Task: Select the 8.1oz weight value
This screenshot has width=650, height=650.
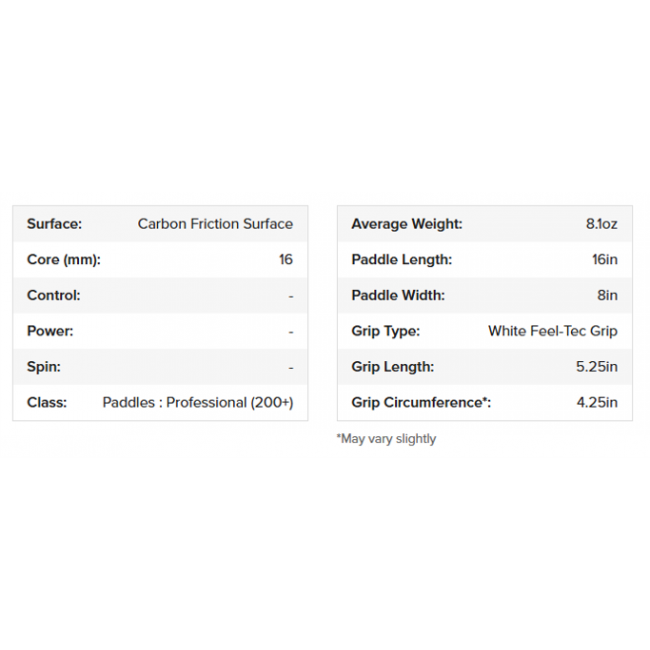Action: [601, 224]
